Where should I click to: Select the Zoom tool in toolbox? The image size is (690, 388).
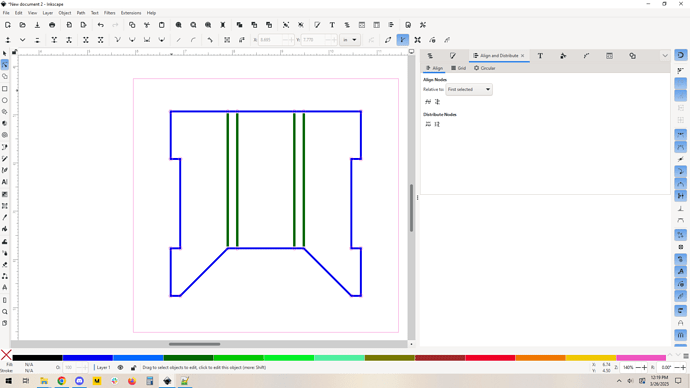tap(5, 311)
